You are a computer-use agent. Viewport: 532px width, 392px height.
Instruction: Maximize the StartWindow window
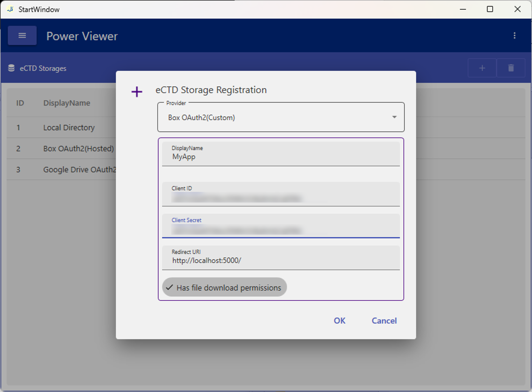pyautogui.click(x=490, y=9)
